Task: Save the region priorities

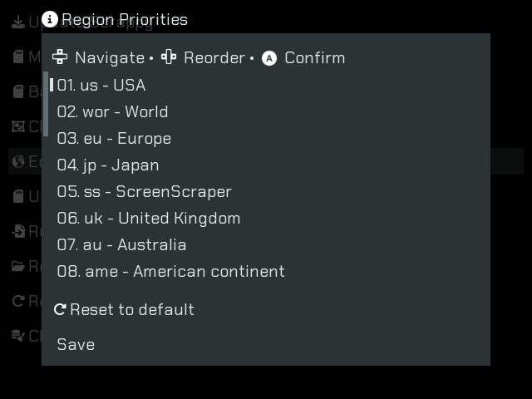Action: [x=76, y=344]
